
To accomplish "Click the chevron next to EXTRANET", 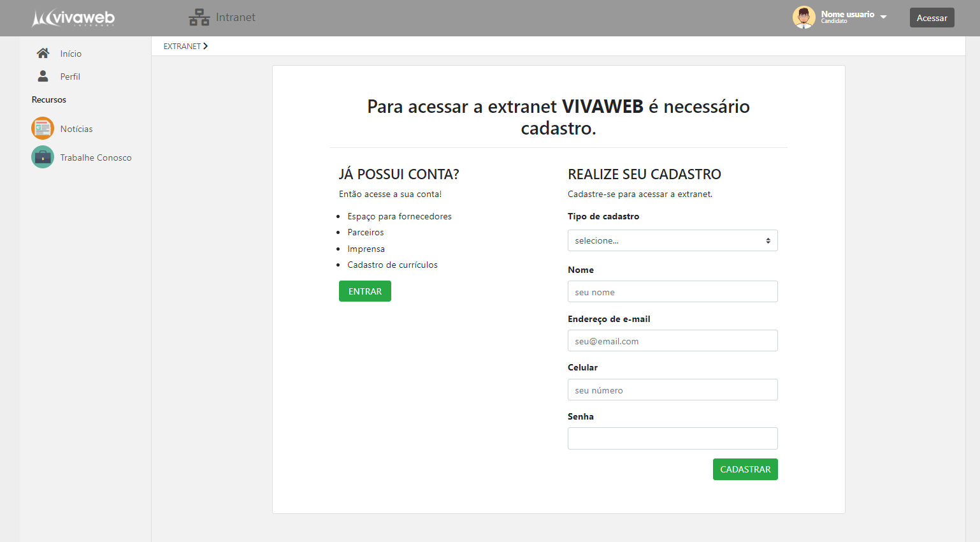I will (205, 46).
